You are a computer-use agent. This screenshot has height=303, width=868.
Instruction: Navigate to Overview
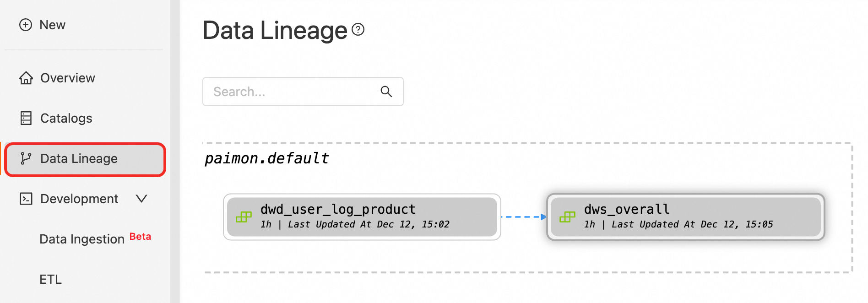pyautogui.click(x=68, y=78)
